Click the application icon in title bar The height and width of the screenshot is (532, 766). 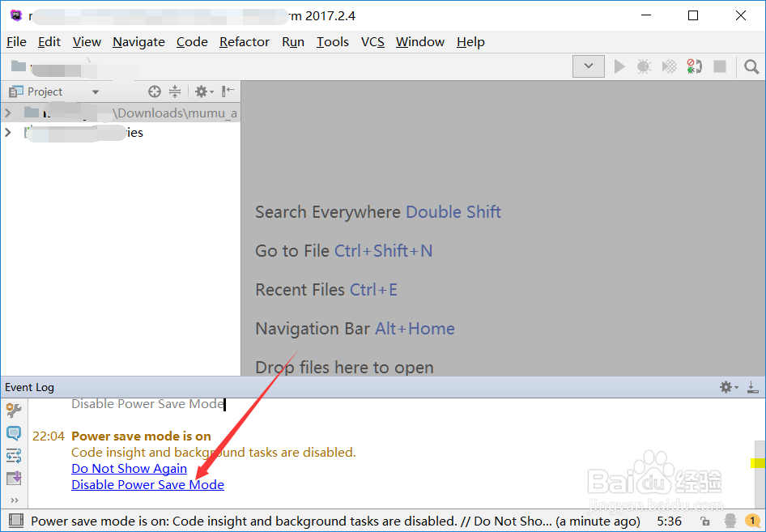(x=16, y=15)
